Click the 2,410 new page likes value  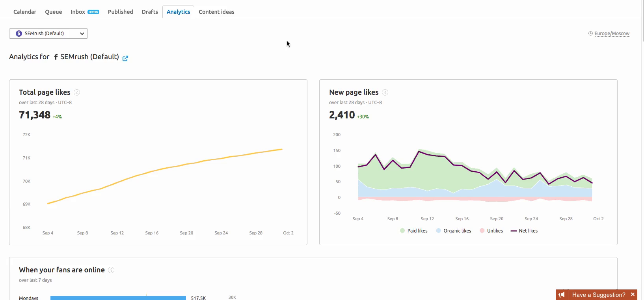(342, 115)
